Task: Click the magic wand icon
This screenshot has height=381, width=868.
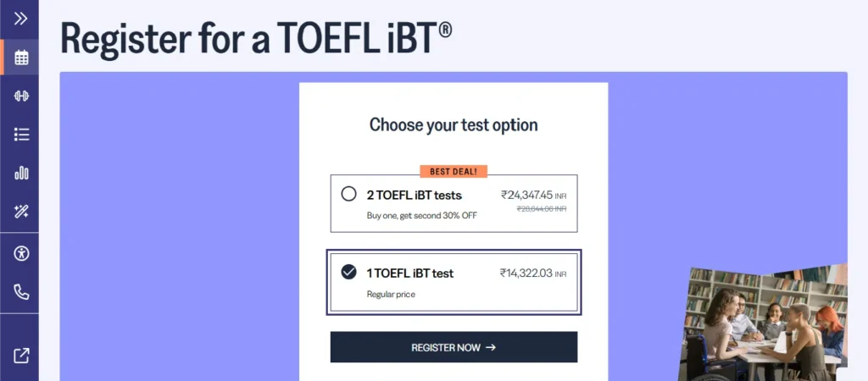Action: coord(21,212)
